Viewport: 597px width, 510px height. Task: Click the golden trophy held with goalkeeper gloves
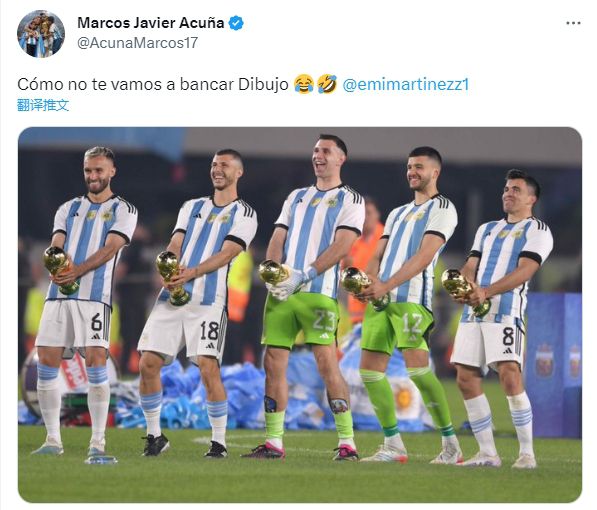tap(273, 273)
